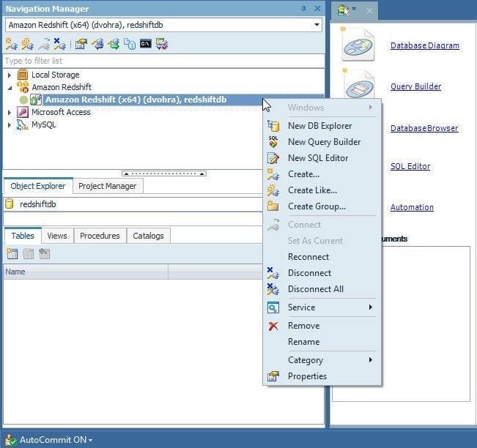Expand the MySQL tree node

tap(10, 125)
